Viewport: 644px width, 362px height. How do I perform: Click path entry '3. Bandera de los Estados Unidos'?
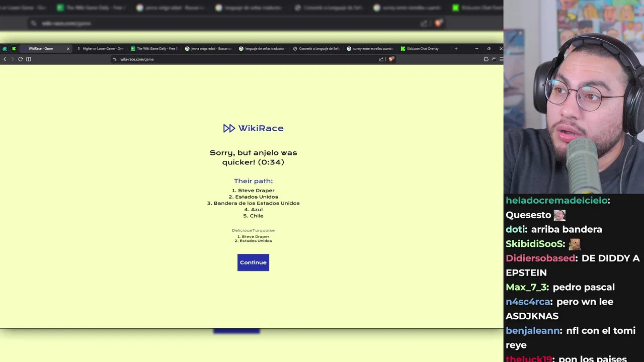tap(253, 203)
